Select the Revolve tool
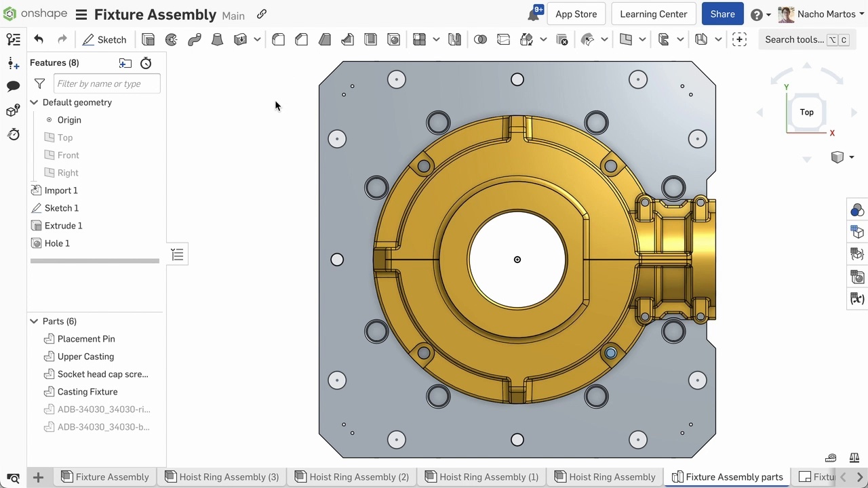 pos(172,40)
